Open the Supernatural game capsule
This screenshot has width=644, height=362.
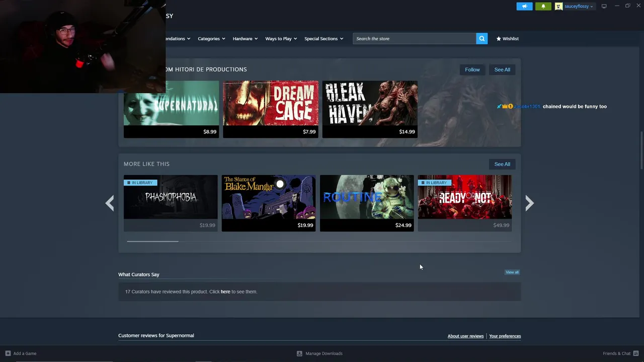click(x=171, y=109)
